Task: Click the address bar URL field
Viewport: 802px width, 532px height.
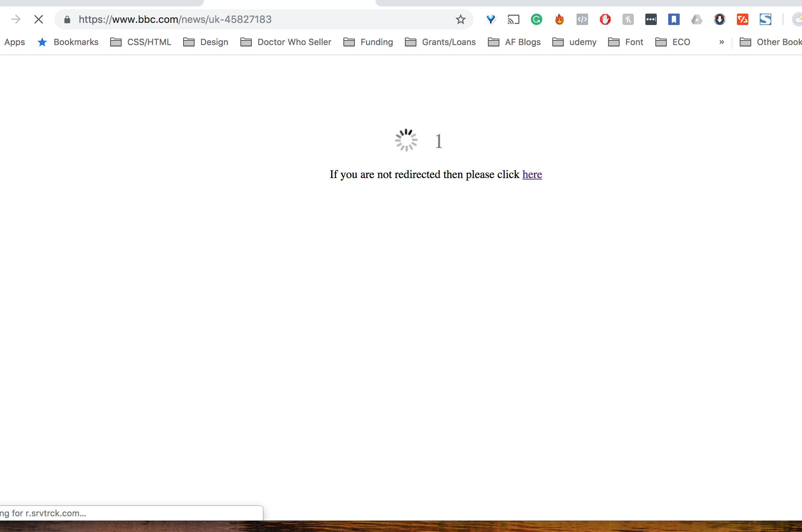Action: click(x=250, y=19)
